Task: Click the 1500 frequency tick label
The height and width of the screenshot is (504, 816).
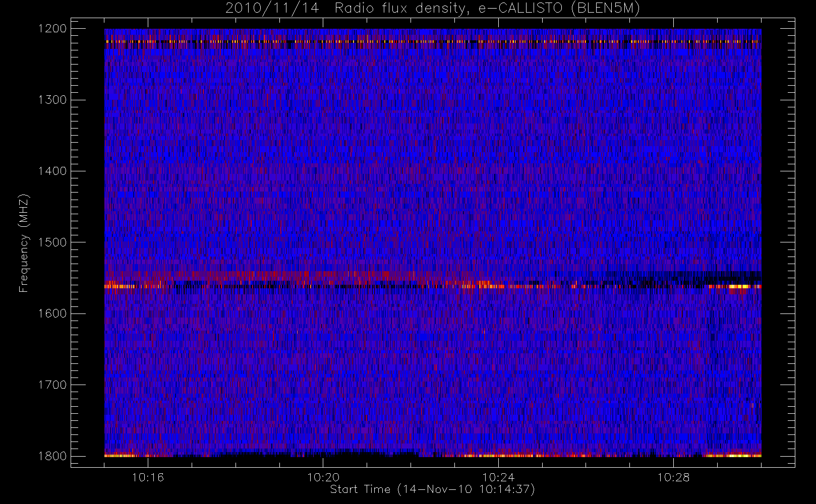Action: point(52,242)
